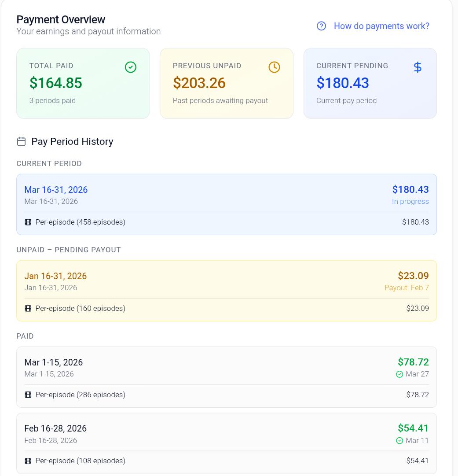Image resolution: width=458 pixels, height=476 pixels.
Task: Select the Total Paid $164.85 amount
Action: click(56, 83)
